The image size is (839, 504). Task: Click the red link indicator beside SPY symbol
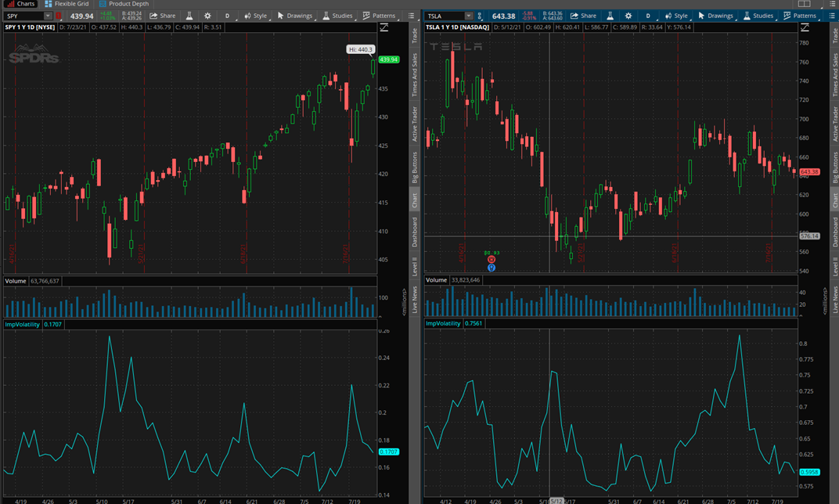(59, 16)
